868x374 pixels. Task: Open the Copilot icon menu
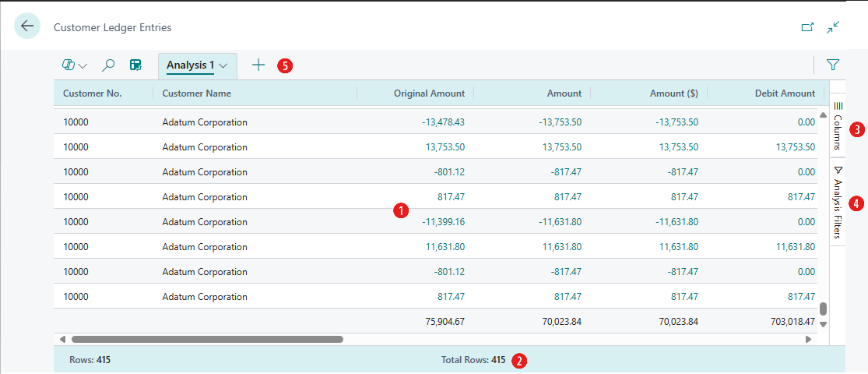pos(73,65)
